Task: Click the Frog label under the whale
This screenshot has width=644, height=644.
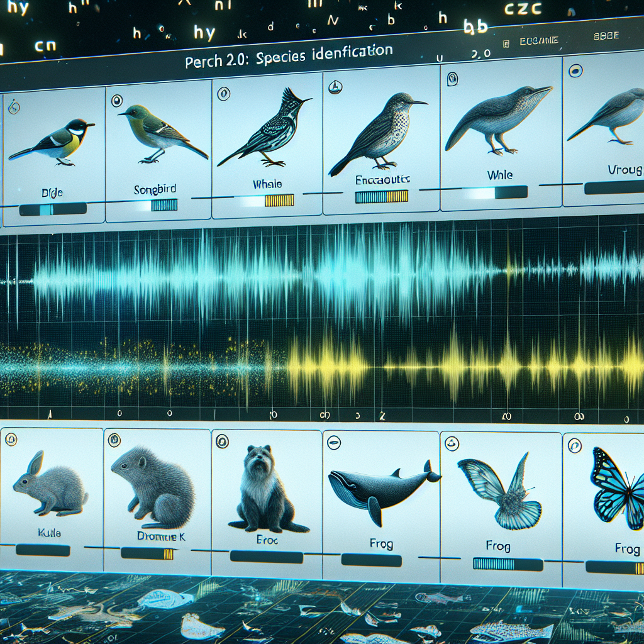Action: point(381,544)
